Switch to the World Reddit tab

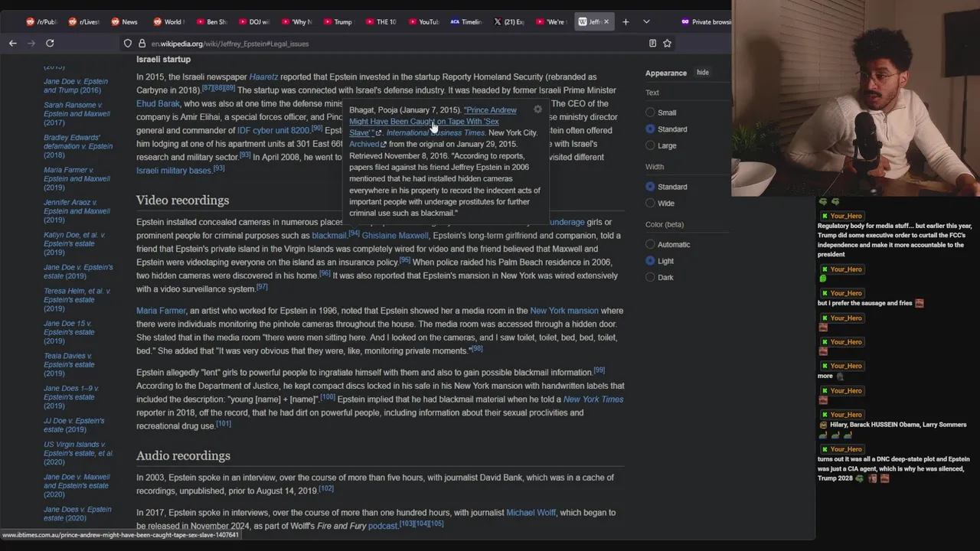pyautogui.click(x=168, y=21)
